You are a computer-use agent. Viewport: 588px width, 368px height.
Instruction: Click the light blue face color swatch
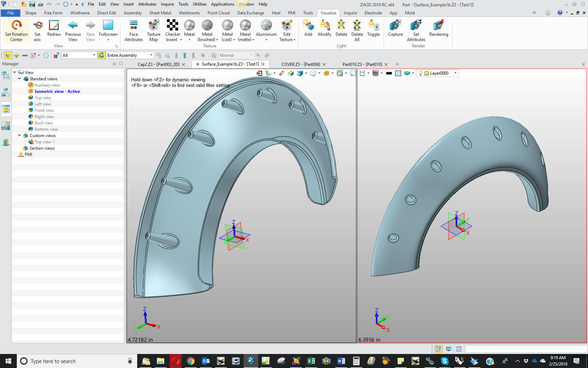398,73
